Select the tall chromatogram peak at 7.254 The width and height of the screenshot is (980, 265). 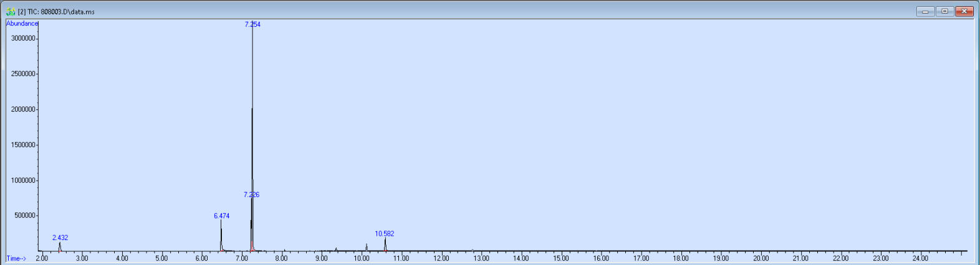[x=252, y=137]
